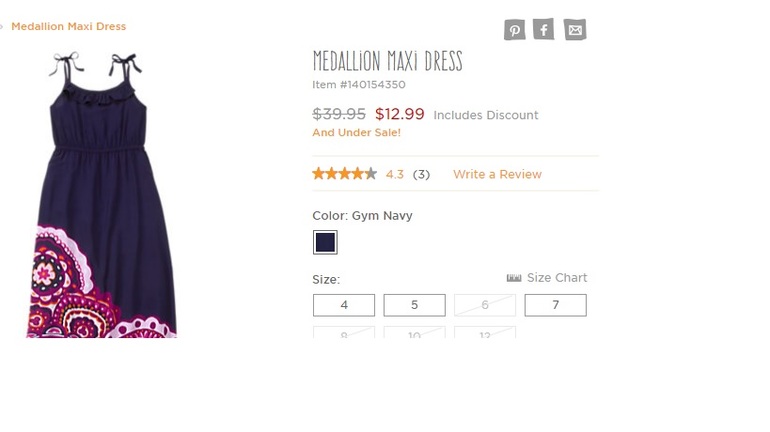
Task: Click the star rating icons
Action: pos(344,174)
